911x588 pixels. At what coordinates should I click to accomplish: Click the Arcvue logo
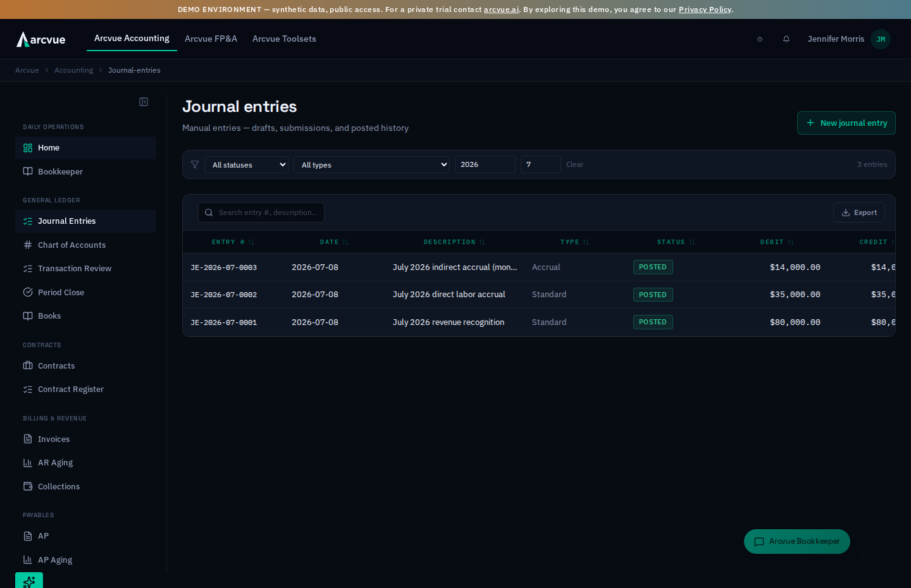[41, 39]
